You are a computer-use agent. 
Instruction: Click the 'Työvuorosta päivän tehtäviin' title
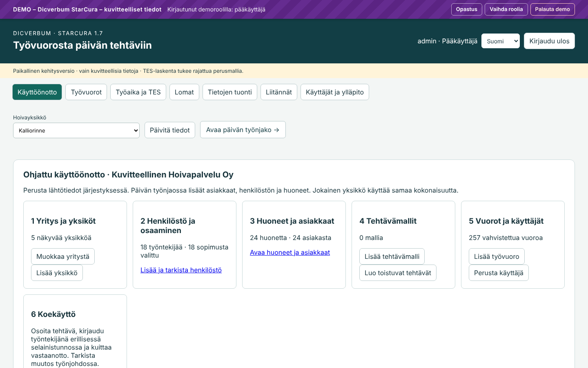tap(82, 45)
